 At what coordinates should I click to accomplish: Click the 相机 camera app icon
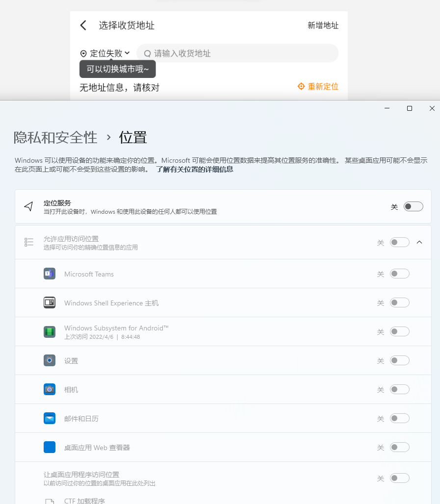click(50, 389)
